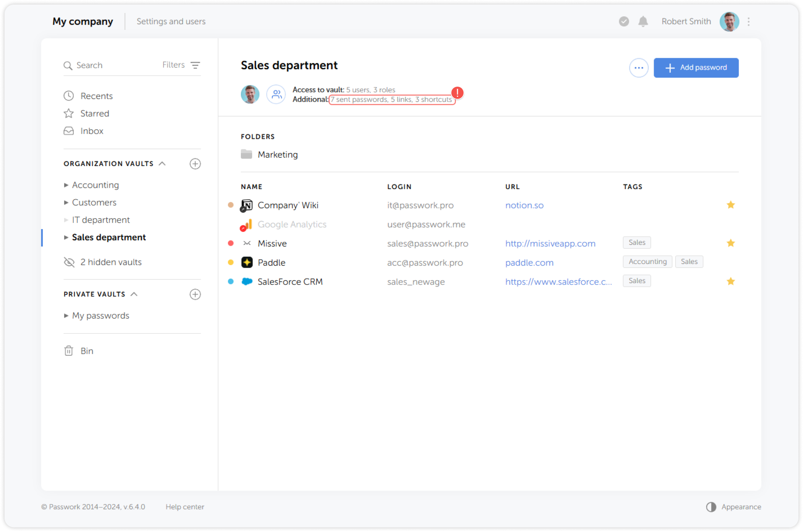Collapse the Organization Vaults section
This screenshot has height=532, width=803.
(163, 163)
